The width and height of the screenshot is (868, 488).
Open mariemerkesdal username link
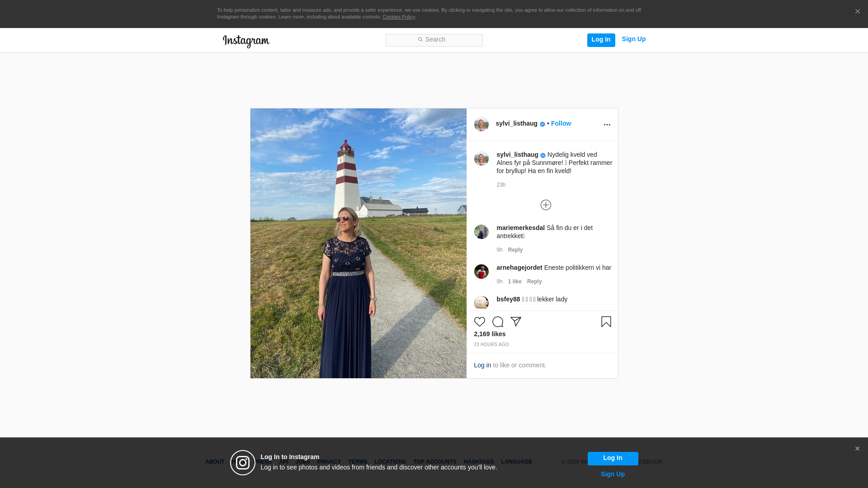(520, 228)
